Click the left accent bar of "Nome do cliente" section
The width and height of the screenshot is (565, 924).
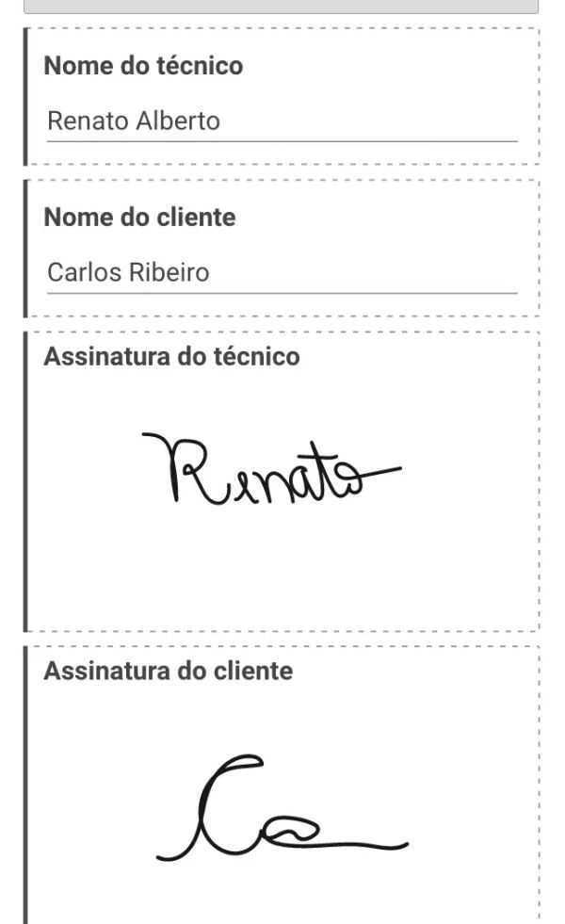coord(26,248)
